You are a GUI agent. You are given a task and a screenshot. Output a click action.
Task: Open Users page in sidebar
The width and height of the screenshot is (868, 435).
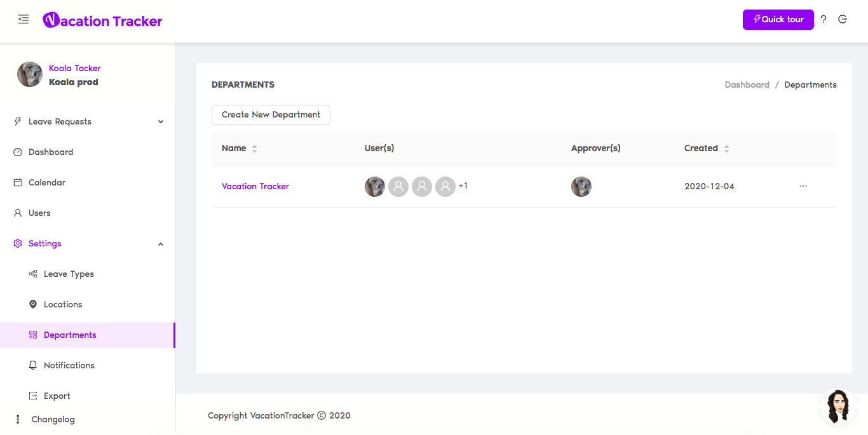pyautogui.click(x=88, y=213)
